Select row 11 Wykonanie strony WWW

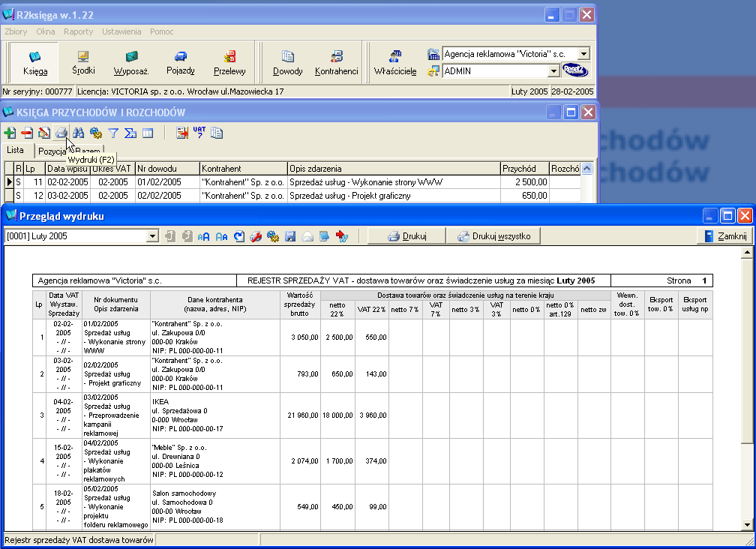pos(292,182)
